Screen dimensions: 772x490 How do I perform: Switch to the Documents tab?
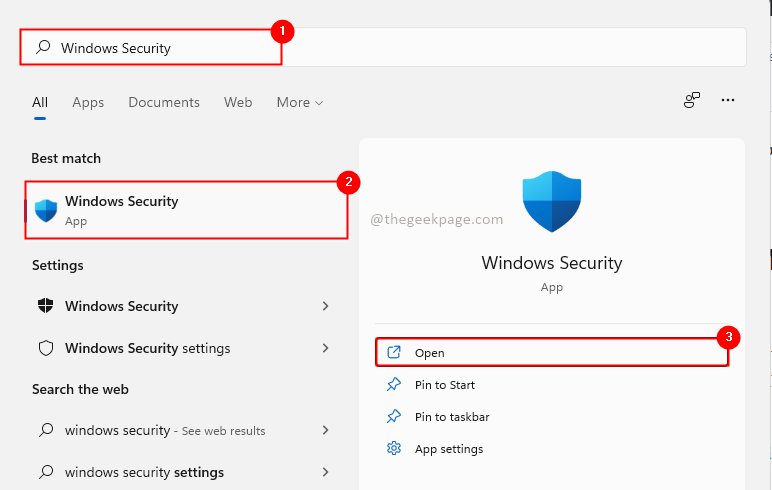164,102
